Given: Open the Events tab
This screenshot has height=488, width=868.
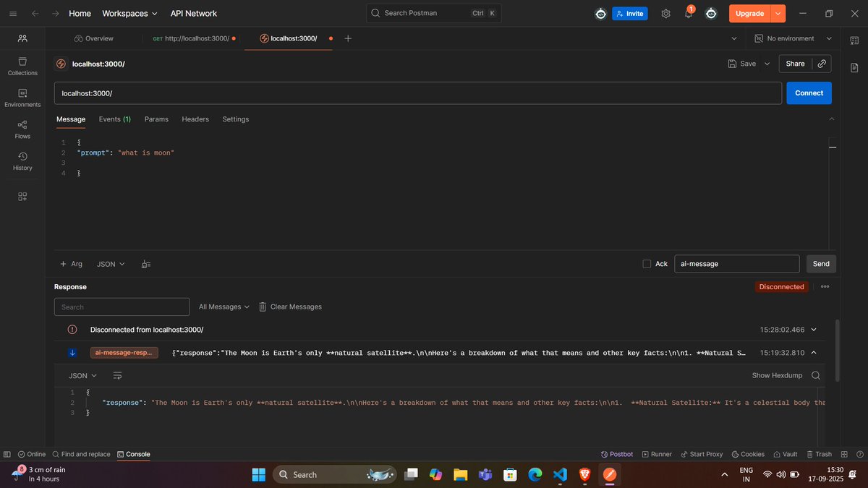Looking at the screenshot, I should (x=115, y=119).
